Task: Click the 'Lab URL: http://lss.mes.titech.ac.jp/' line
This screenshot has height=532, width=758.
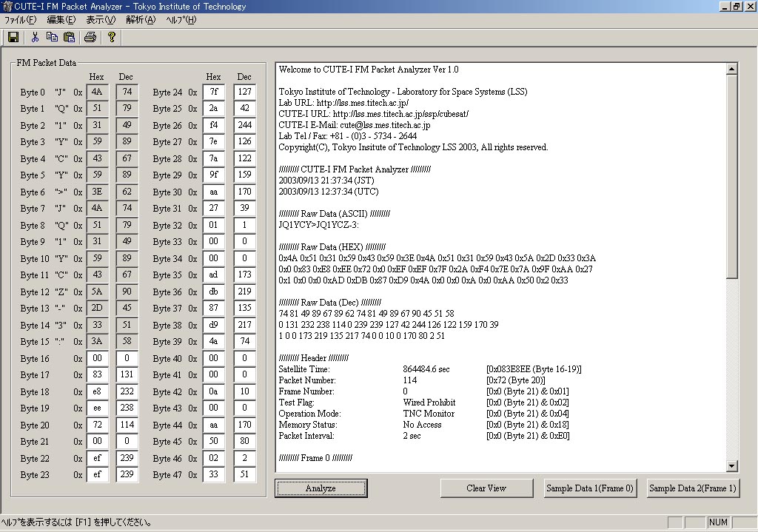Action: [x=343, y=103]
